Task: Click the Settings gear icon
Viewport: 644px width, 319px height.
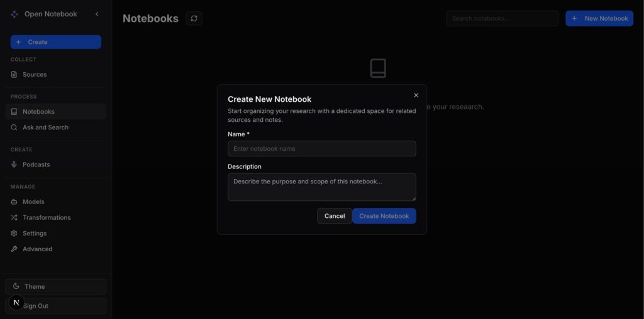Action: (14, 233)
